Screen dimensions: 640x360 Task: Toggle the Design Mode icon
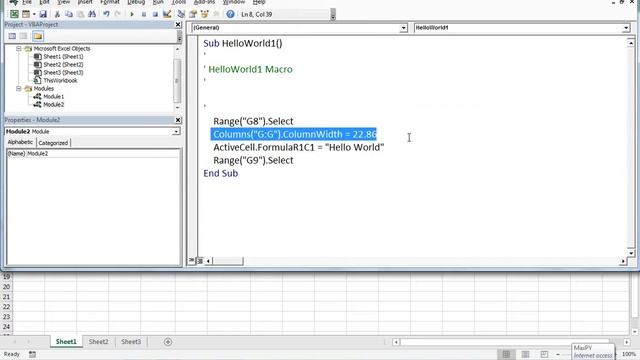(x=167, y=14)
